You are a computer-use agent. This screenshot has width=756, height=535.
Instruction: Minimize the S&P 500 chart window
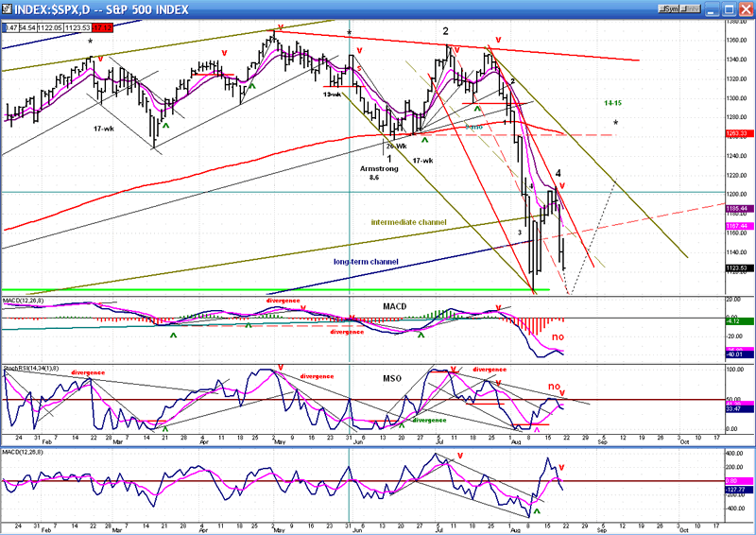coord(713,9)
